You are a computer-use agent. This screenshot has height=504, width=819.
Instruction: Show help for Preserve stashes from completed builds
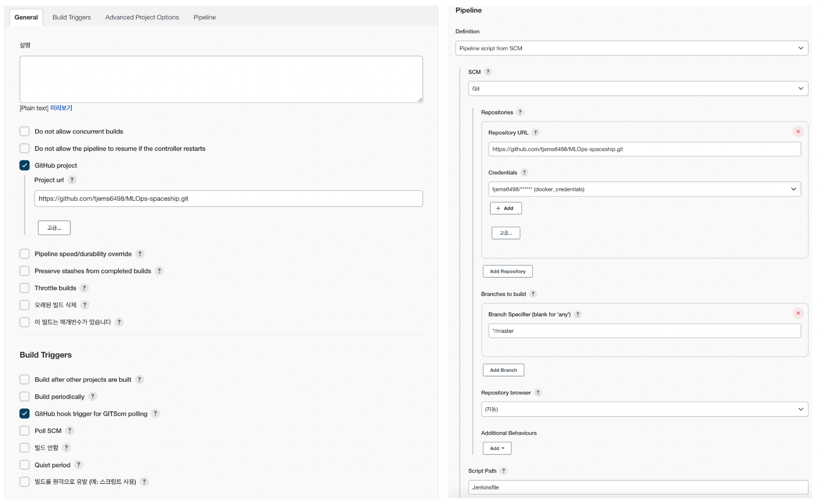[x=159, y=271]
